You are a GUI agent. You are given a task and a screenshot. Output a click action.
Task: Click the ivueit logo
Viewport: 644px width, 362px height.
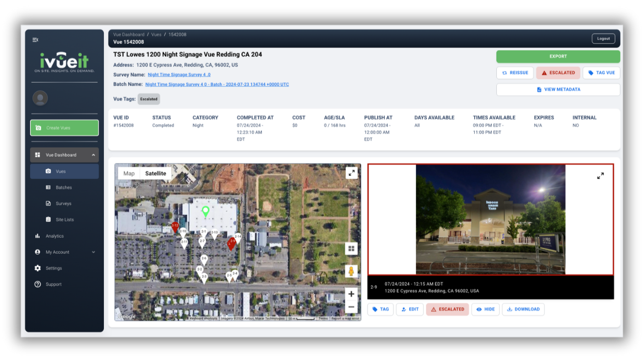[x=64, y=63]
